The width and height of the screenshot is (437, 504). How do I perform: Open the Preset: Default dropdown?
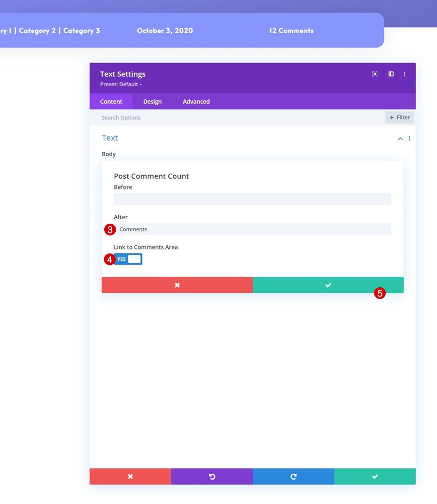coord(121,84)
